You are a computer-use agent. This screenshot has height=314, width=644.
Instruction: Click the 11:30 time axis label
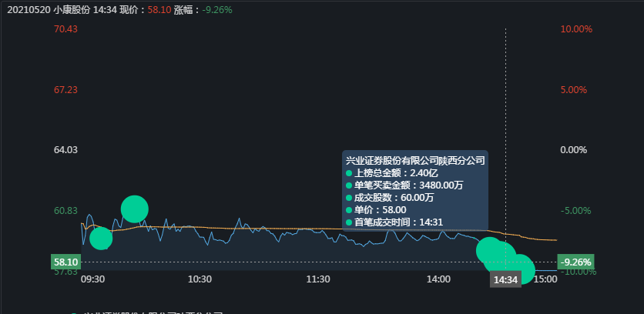pos(318,279)
